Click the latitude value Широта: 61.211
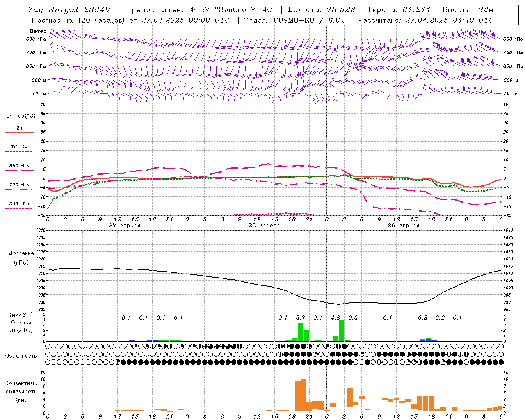The width and height of the screenshot is (525, 420). pos(398,10)
